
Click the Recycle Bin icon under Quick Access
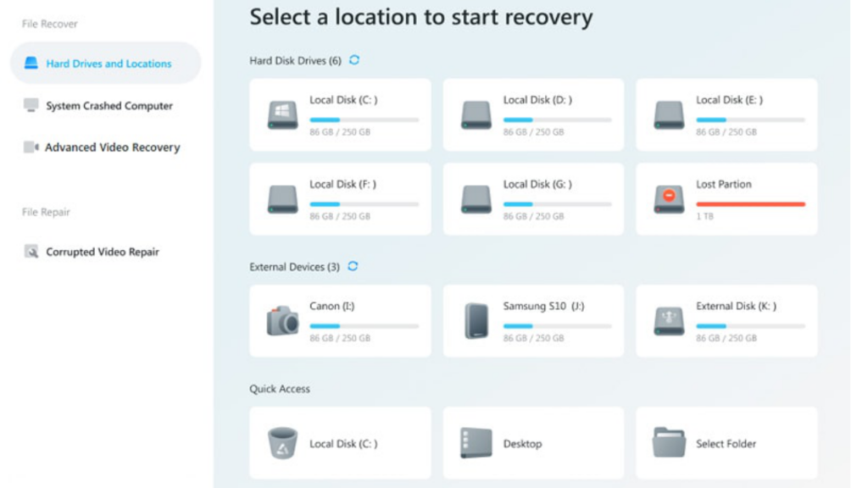point(281,442)
